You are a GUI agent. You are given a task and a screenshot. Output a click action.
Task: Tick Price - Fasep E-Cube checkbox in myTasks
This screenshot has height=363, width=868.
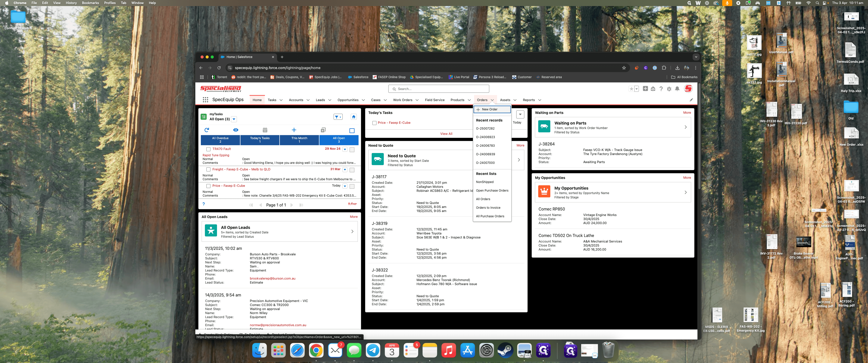click(x=208, y=186)
